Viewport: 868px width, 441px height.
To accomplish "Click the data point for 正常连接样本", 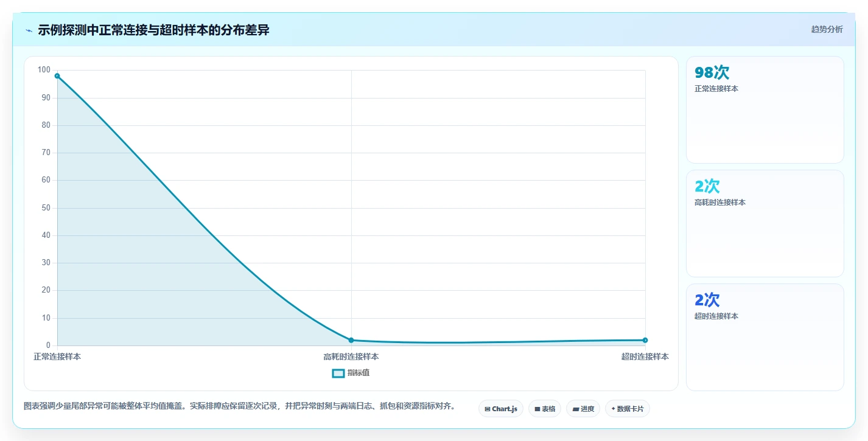I will tap(57, 76).
